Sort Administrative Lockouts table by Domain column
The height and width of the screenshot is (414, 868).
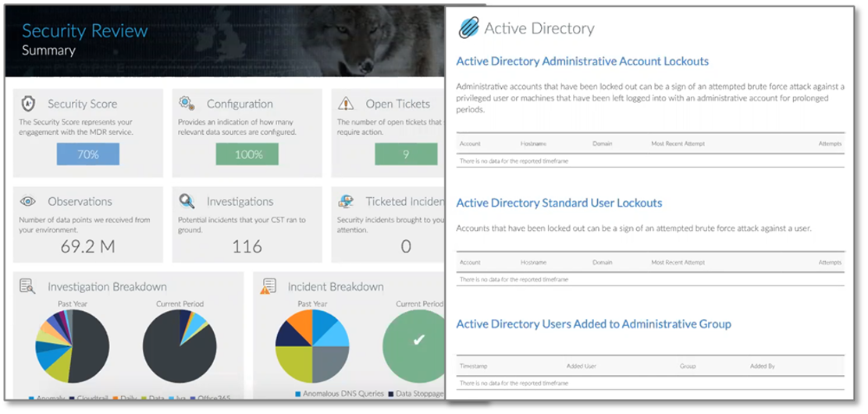603,143
